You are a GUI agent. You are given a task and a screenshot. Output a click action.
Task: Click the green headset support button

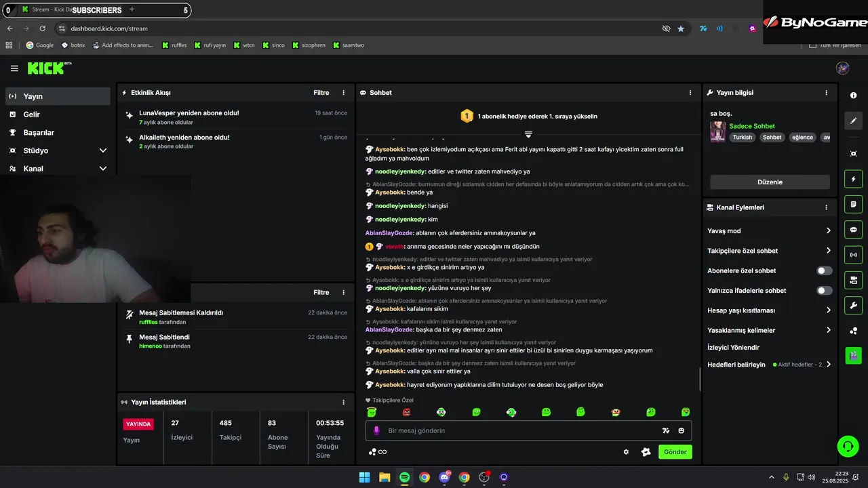click(848, 446)
